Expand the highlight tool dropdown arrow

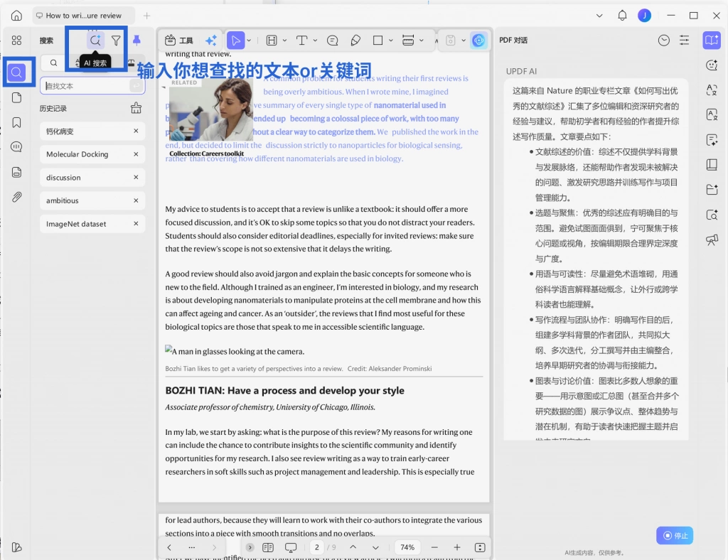(x=284, y=41)
